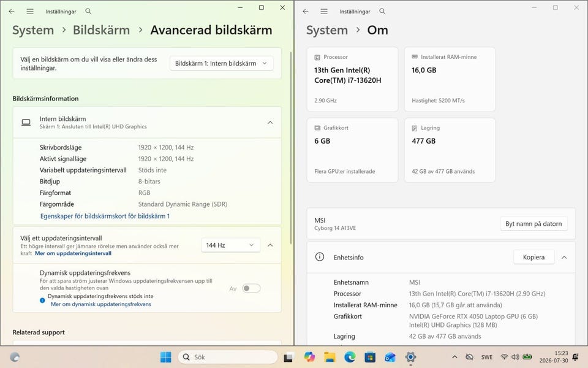588x368 pixels.
Task: Collapse the Enhetsinfo section
Action: coord(564,257)
